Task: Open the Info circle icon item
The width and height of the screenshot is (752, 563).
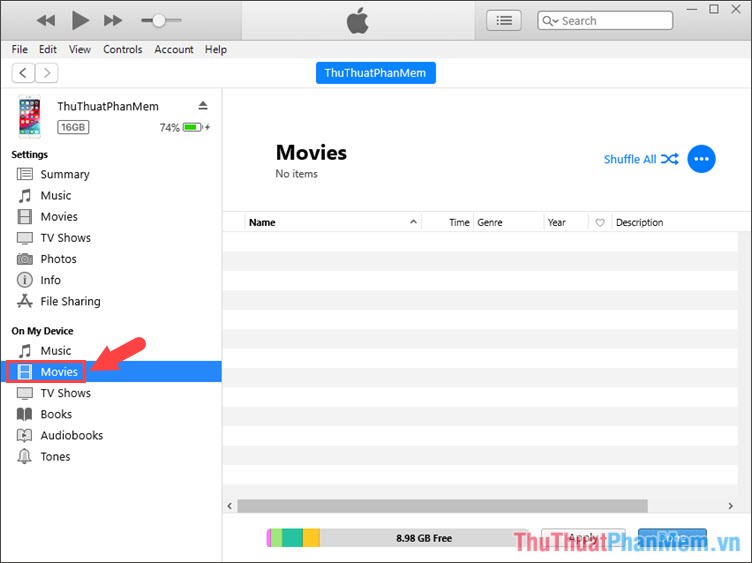Action: pyautogui.click(x=25, y=280)
